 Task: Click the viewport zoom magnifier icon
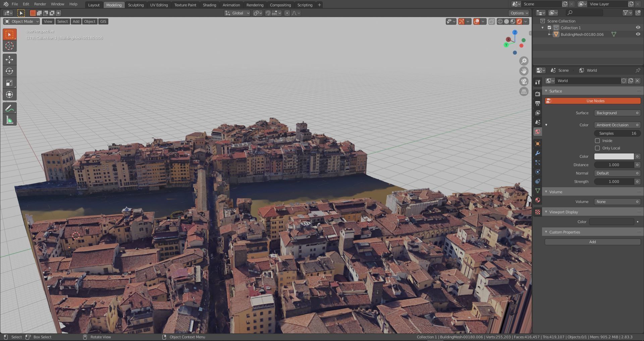(524, 61)
